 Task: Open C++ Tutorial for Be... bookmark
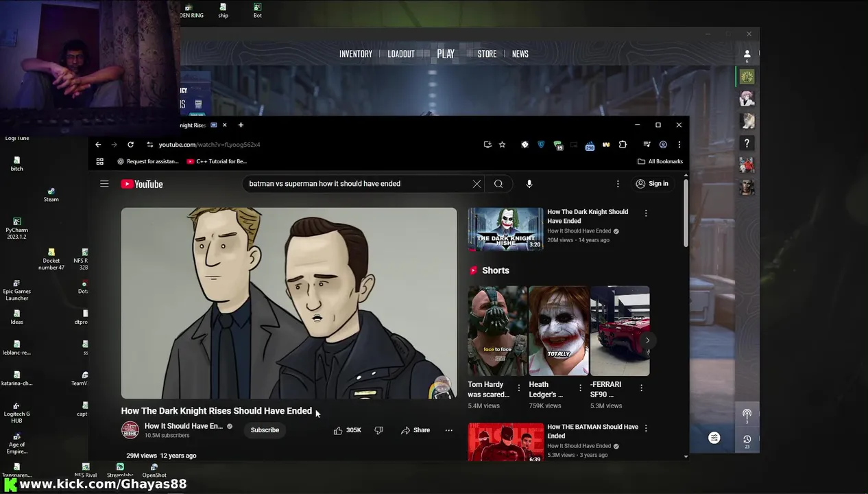217,161
